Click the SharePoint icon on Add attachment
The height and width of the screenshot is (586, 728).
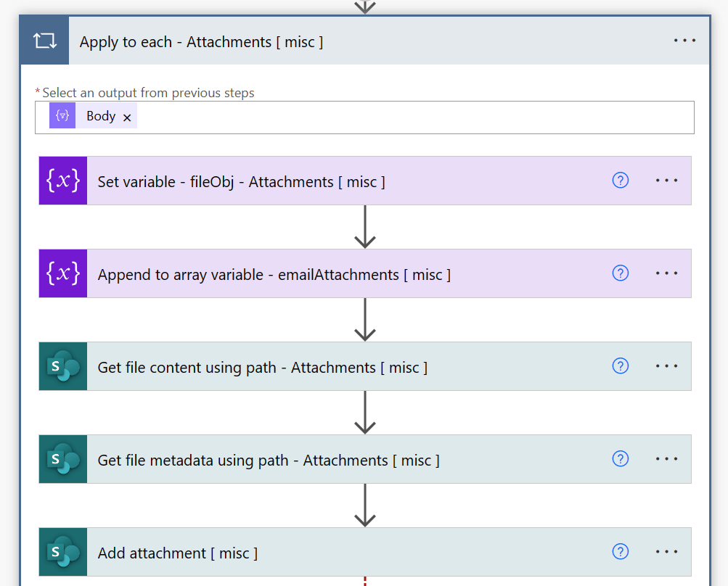click(62, 552)
